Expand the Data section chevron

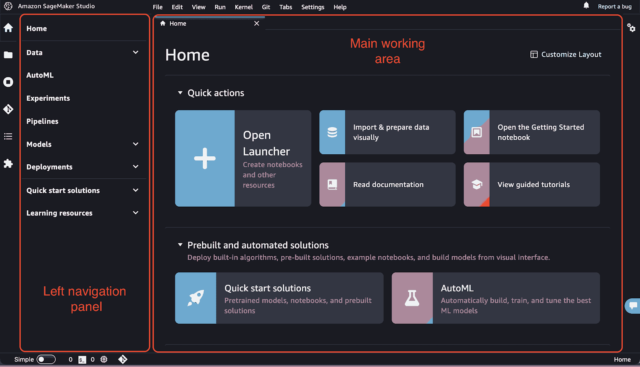tap(136, 52)
